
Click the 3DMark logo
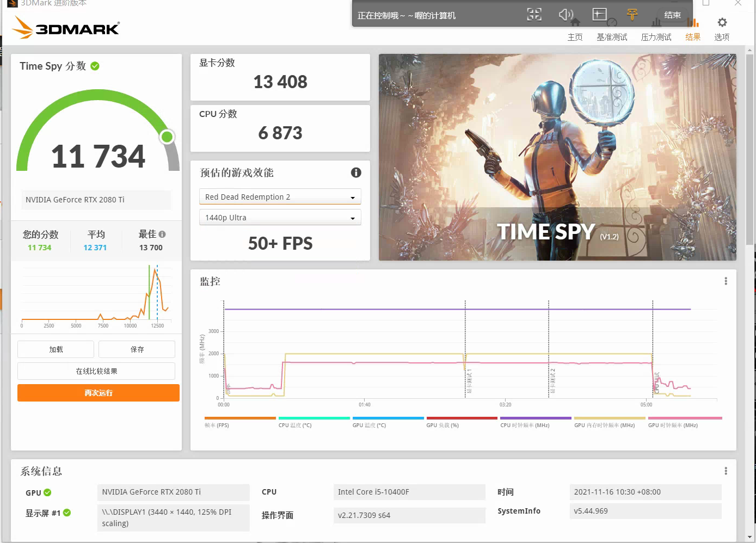(x=65, y=27)
